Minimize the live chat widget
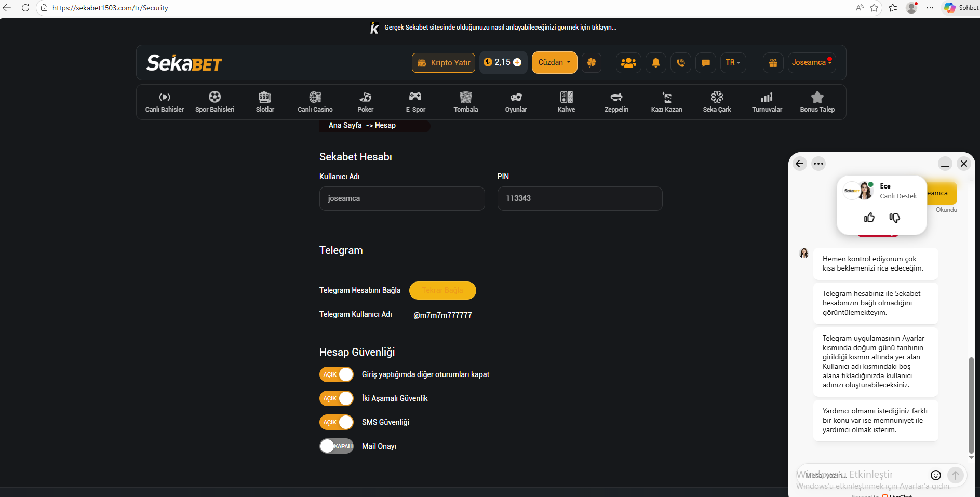The width and height of the screenshot is (980, 497). click(x=945, y=164)
